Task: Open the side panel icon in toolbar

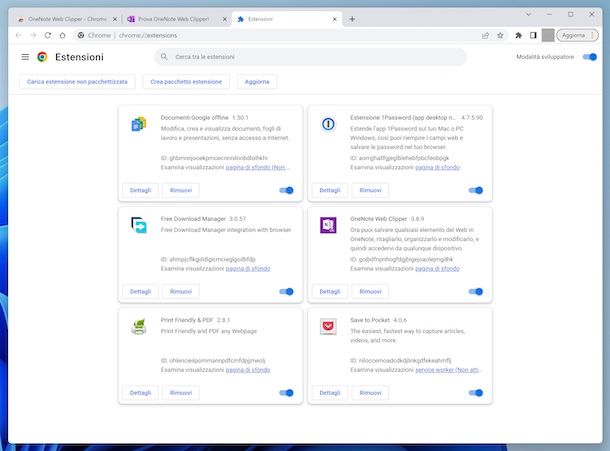Action: pyautogui.click(x=533, y=35)
